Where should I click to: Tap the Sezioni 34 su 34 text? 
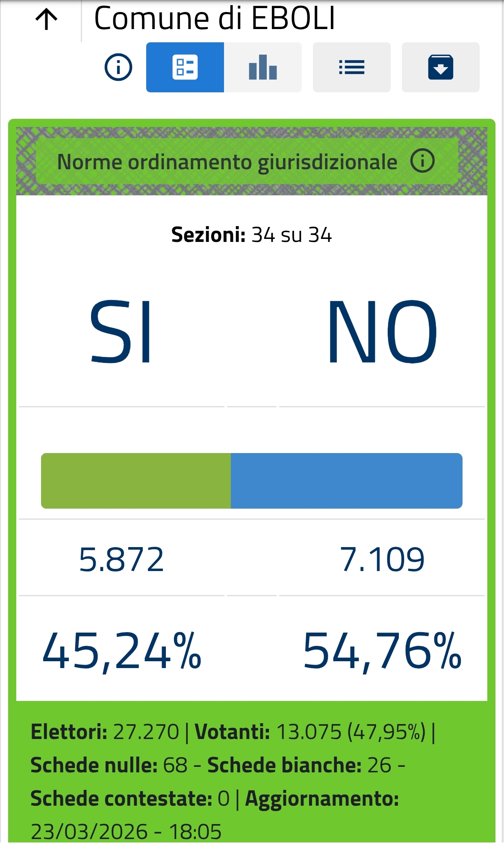[251, 235]
